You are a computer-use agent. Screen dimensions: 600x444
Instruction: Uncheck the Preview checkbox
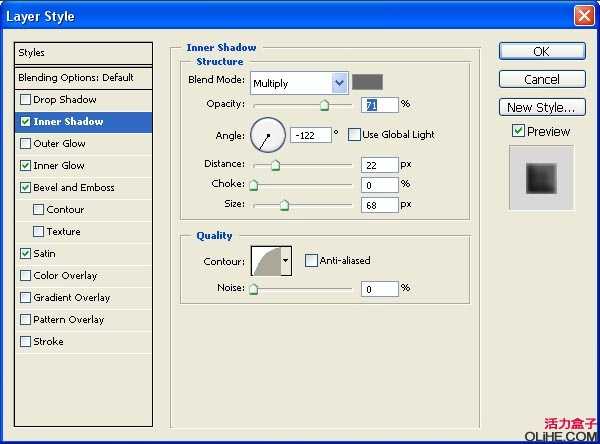(518, 131)
